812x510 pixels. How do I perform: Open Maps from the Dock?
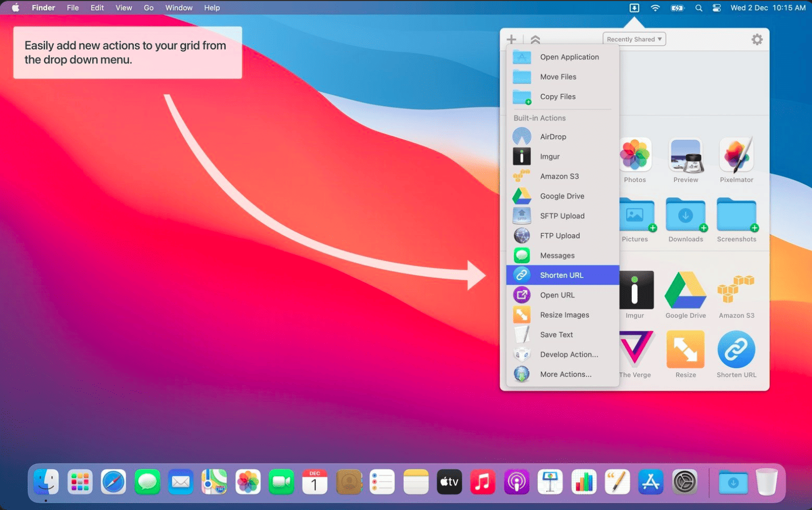[x=214, y=482]
